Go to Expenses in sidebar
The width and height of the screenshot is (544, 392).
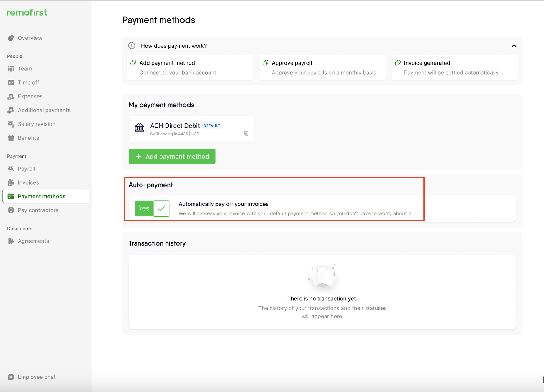coord(30,96)
